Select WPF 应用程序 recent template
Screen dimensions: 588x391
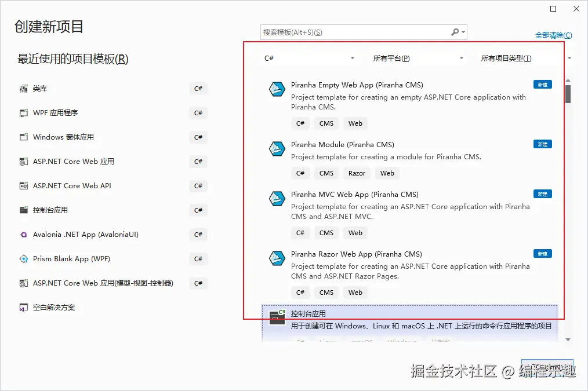[x=113, y=113]
